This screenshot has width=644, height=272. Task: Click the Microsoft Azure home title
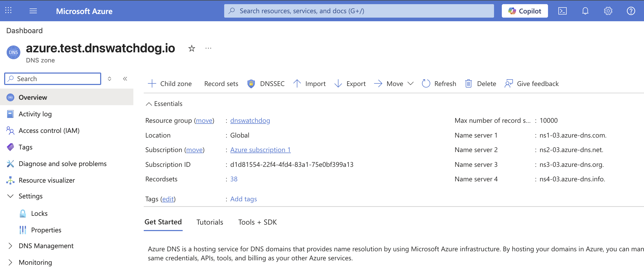click(84, 11)
